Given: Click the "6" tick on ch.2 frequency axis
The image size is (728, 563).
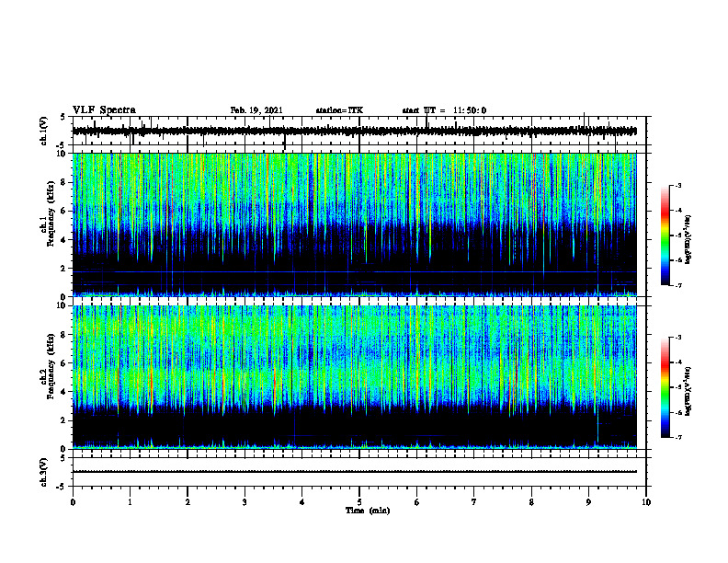Looking at the screenshot, I should point(64,363).
